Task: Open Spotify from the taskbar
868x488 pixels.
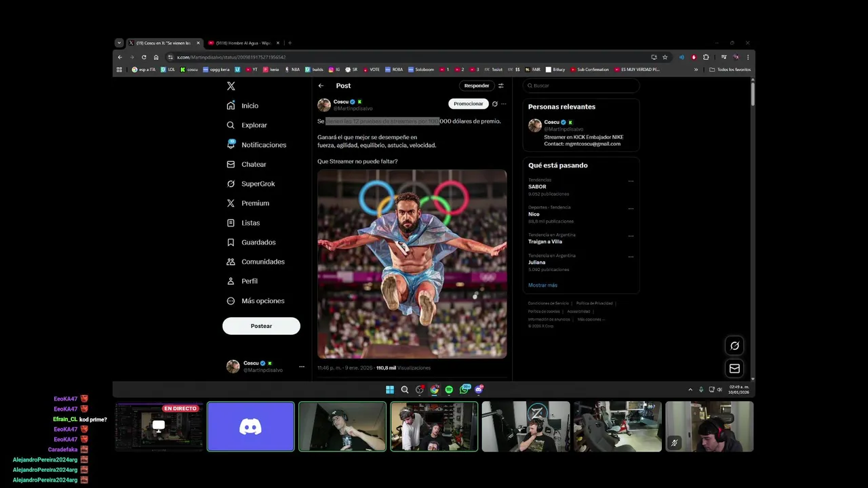Action: pyautogui.click(x=449, y=390)
